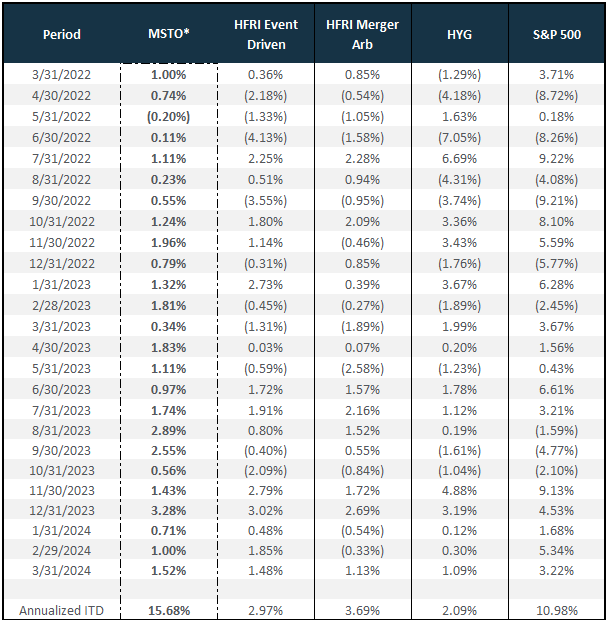Click the HFRI Event Driven header
The width and height of the screenshot is (606, 620).
(266, 34)
